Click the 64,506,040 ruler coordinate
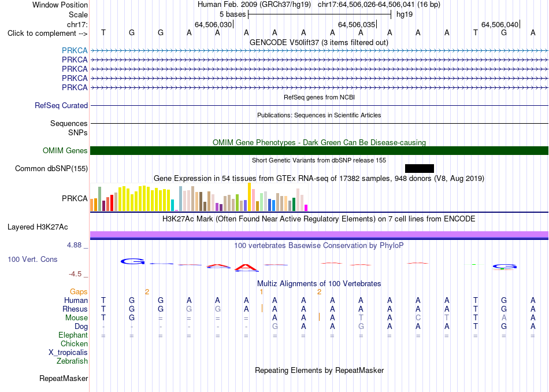 click(500, 24)
